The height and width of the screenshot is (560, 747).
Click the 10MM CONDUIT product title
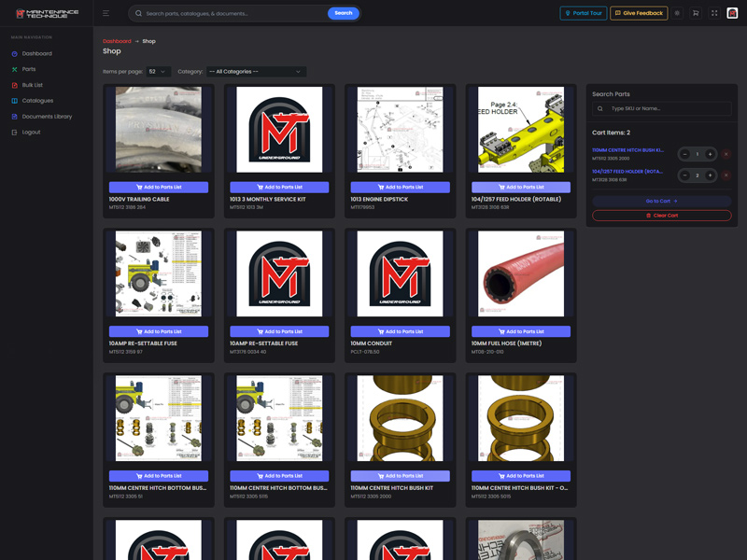click(371, 343)
